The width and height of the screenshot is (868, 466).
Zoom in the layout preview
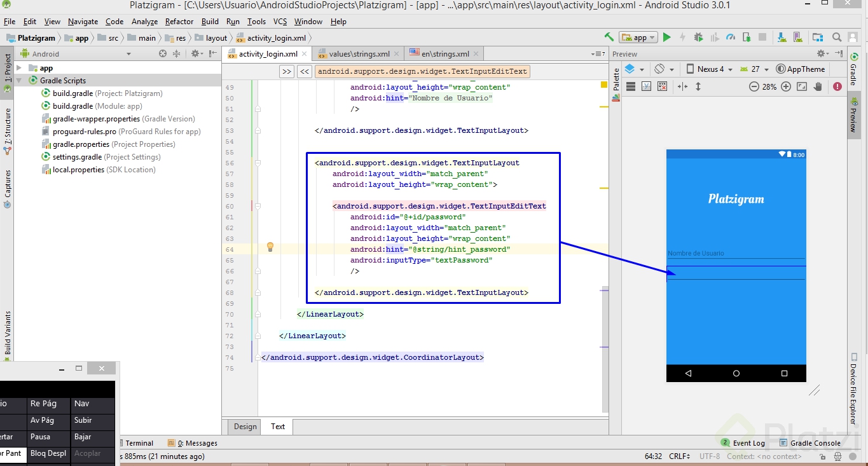786,86
